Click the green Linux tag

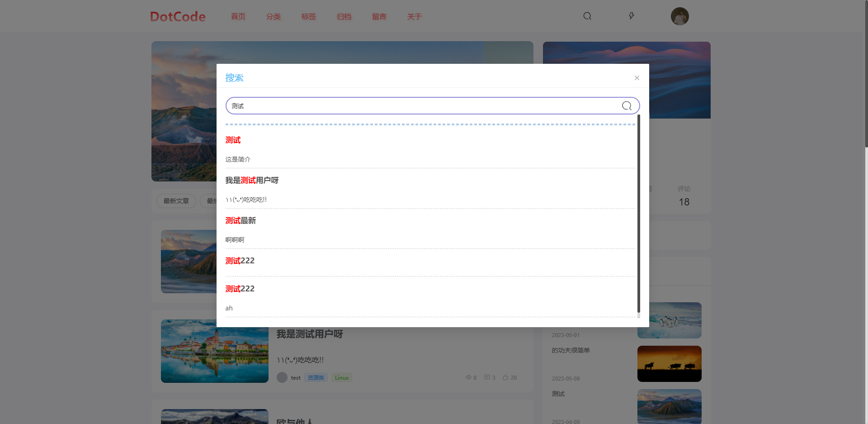point(342,378)
